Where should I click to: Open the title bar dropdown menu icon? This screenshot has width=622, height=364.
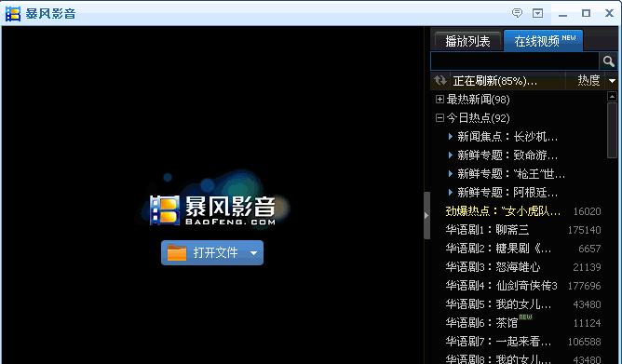(x=537, y=13)
